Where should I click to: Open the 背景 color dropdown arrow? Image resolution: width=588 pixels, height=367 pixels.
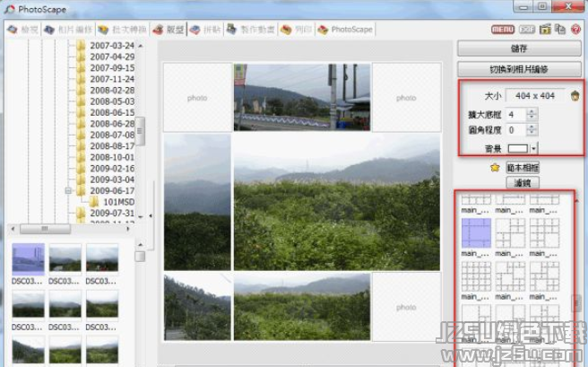click(x=534, y=147)
